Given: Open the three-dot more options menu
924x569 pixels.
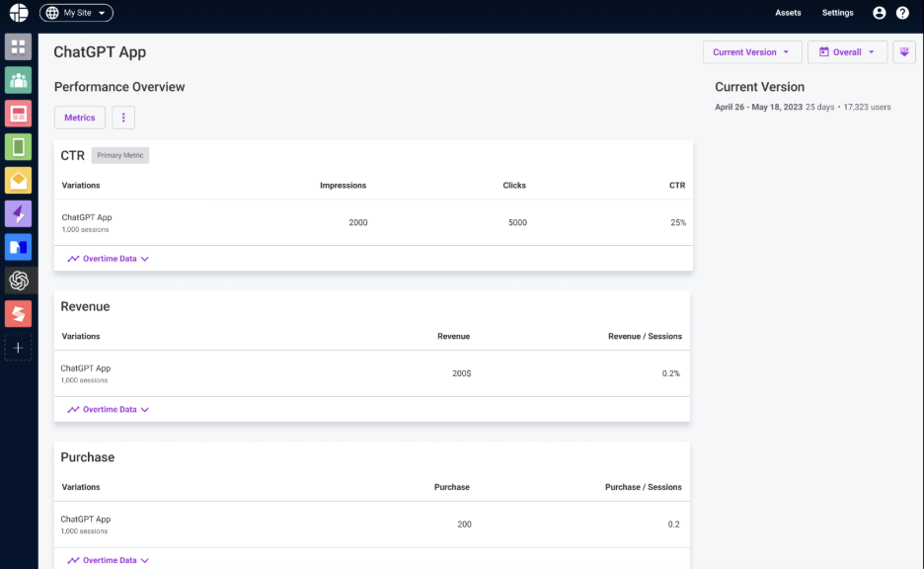Looking at the screenshot, I should pos(123,118).
